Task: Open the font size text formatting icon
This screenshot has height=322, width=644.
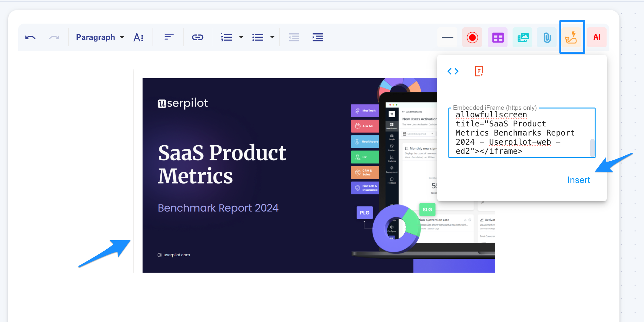Action: [x=139, y=37]
